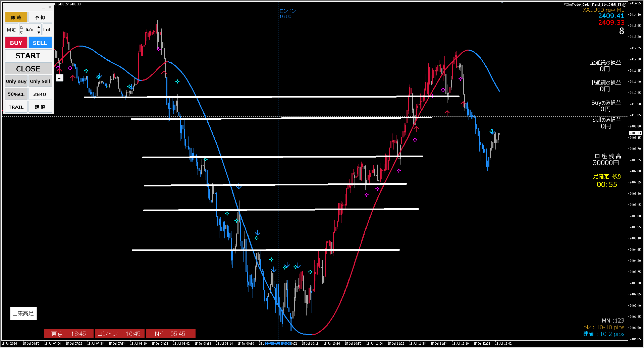Click the 口座残高 account balance label

coord(608,156)
